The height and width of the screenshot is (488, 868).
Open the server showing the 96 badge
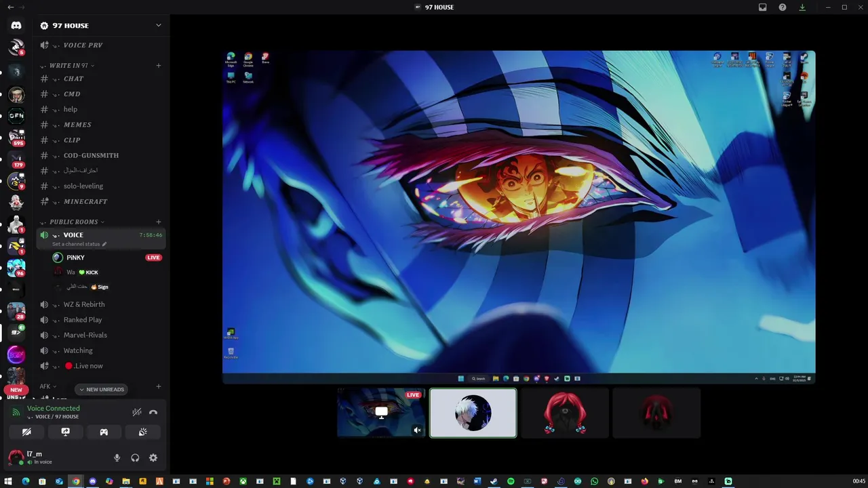pyautogui.click(x=16, y=268)
